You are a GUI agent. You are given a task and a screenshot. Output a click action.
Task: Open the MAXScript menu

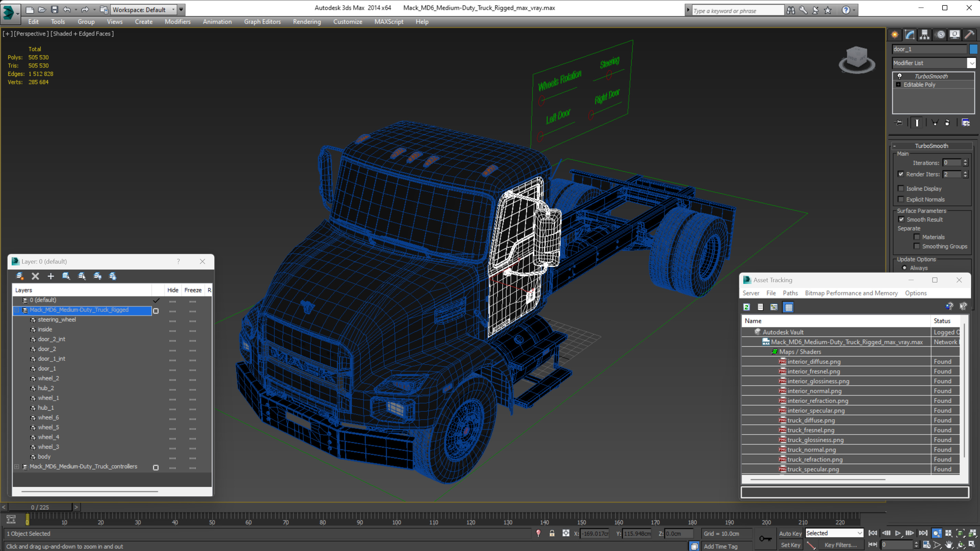pyautogui.click(x=388, y=22)
